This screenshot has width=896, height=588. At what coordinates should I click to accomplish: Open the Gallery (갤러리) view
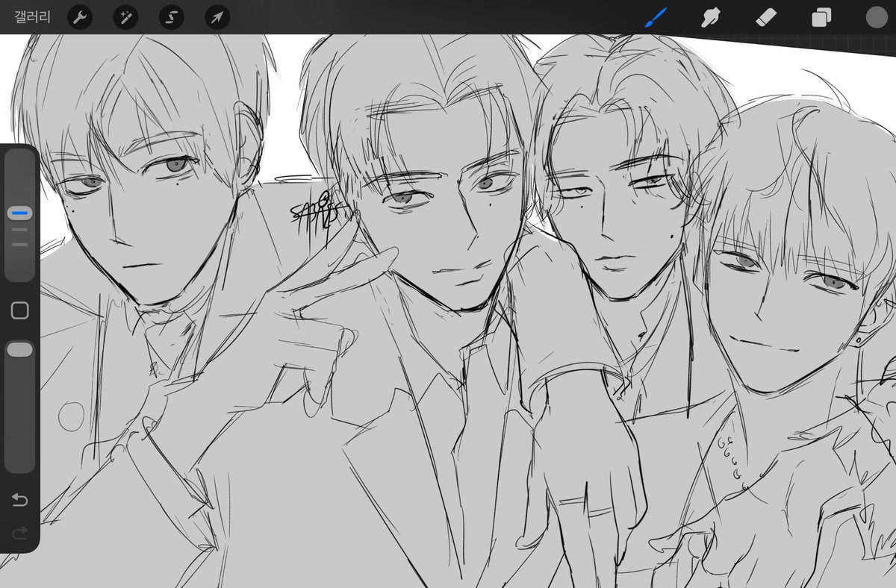pyautogui.click(x=33, y=17)
